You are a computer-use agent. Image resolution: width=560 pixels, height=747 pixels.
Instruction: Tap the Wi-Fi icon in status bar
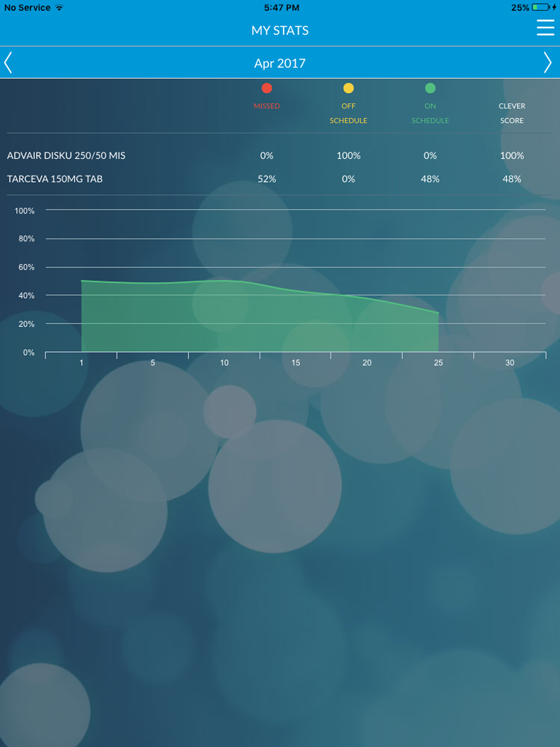pos(59,7)
